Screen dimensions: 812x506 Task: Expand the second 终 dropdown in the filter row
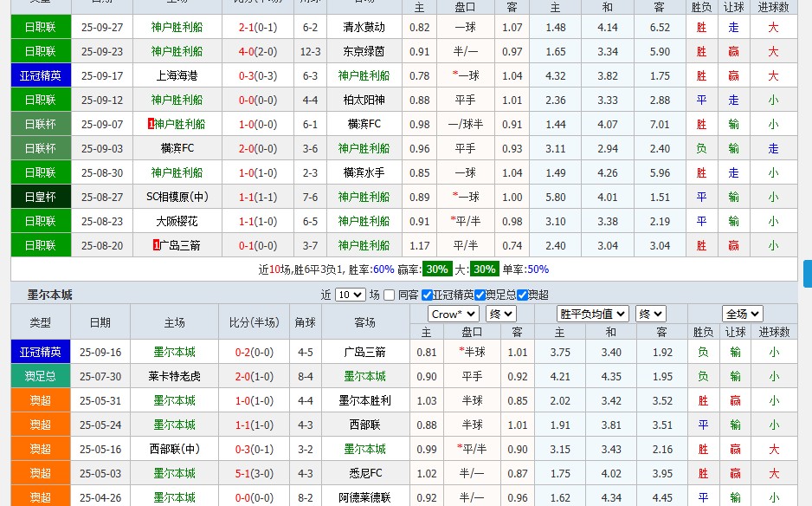(x=650, y=314)
